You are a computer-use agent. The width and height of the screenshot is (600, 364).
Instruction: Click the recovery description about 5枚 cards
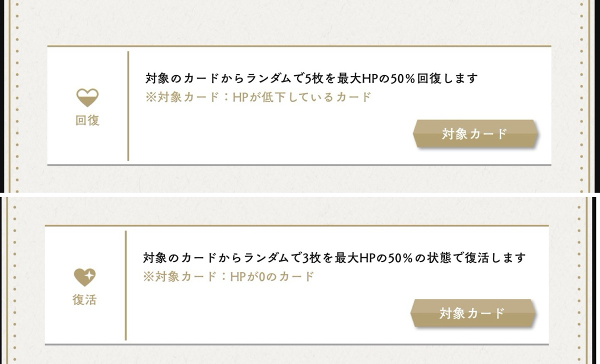[x=312, y=78]
